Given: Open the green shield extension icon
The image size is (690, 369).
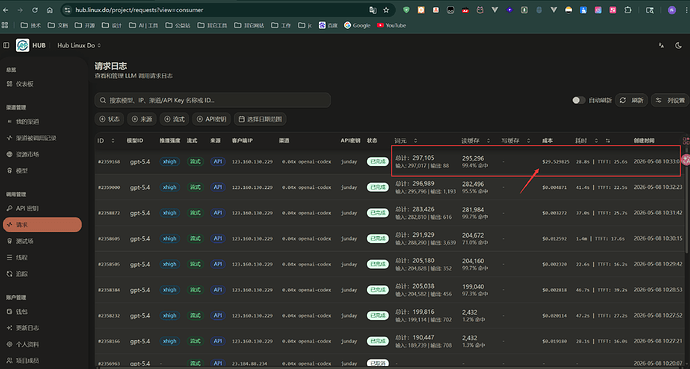Looking at the screenshot, I should 406,10.
